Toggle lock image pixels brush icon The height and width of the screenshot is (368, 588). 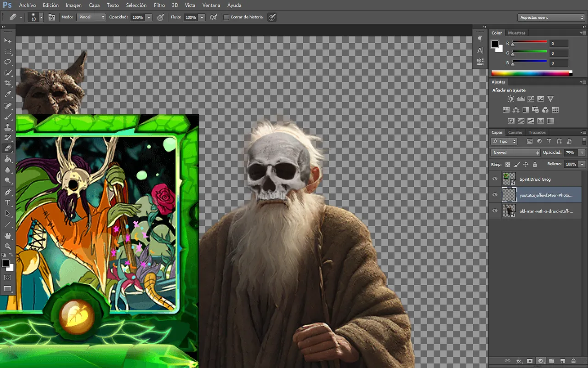[517, 164]
